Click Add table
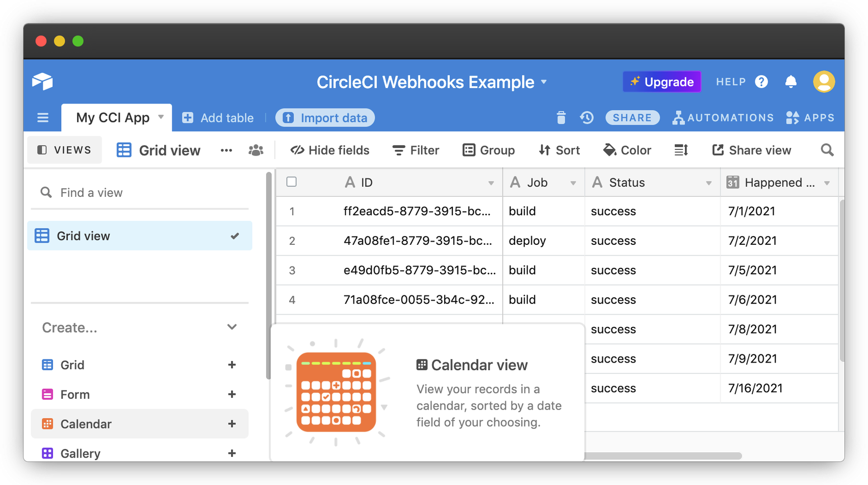 (218, 118)
